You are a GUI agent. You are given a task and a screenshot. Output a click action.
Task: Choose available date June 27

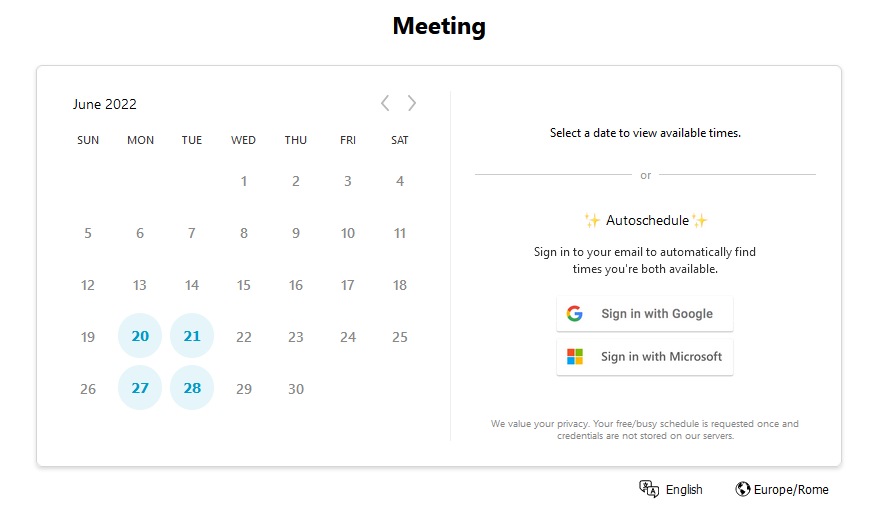140,388
